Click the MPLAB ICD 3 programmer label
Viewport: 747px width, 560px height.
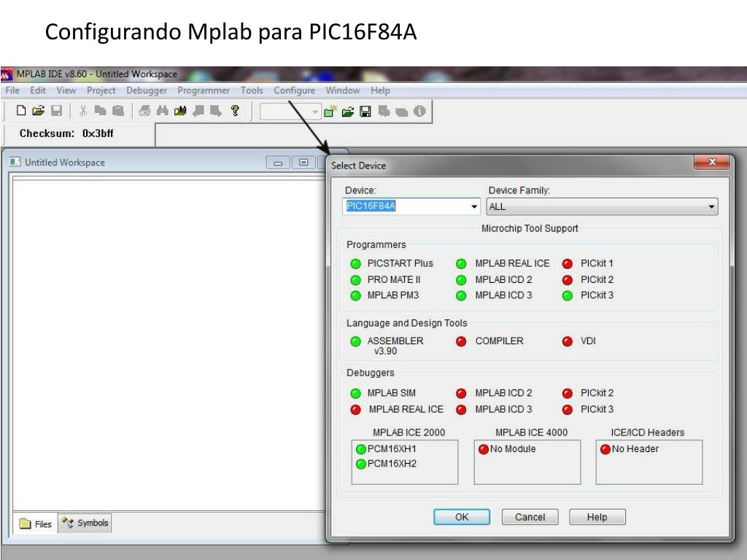[x=503, y=295]
